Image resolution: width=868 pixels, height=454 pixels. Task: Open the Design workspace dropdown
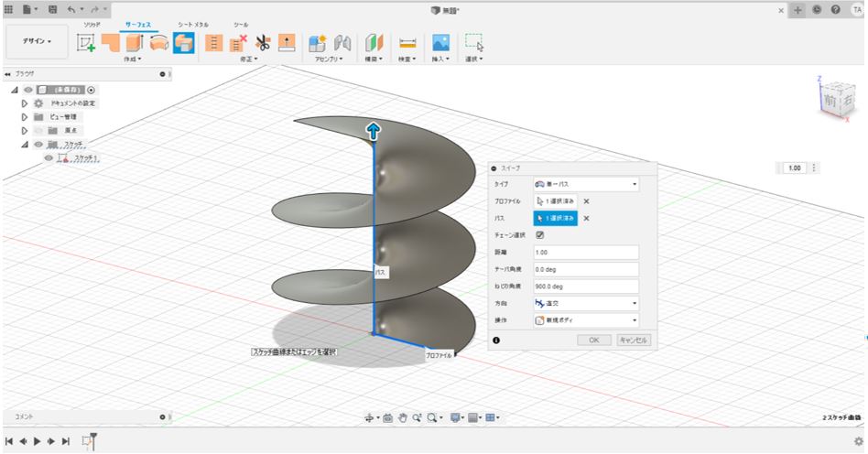[x=38, y=41]
